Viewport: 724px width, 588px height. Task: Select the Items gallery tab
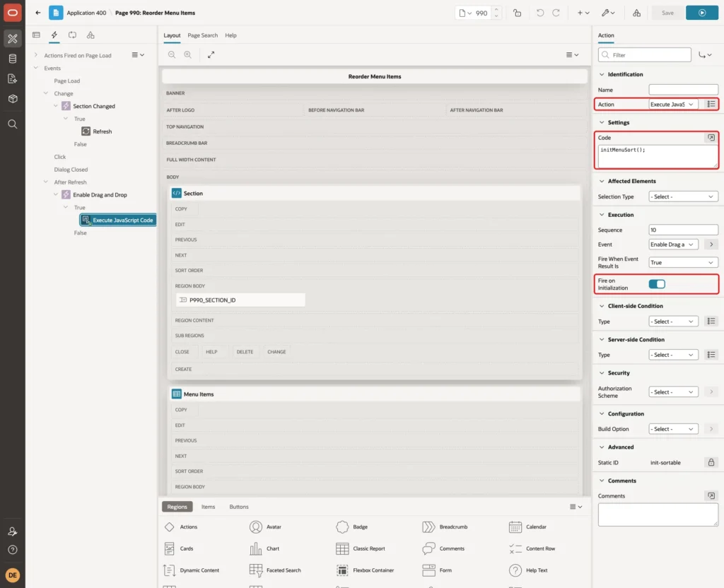point(209,507)
